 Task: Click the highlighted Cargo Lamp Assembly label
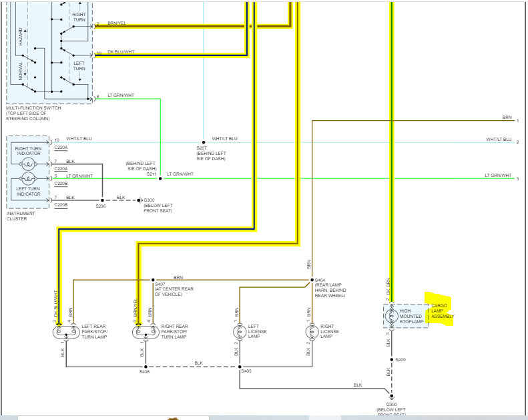[443, 311]
